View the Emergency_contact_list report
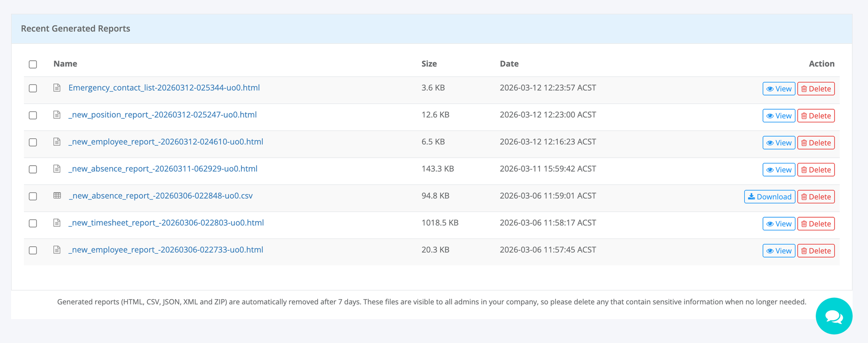Screen dimensions: 868x343 coord(779,89)
